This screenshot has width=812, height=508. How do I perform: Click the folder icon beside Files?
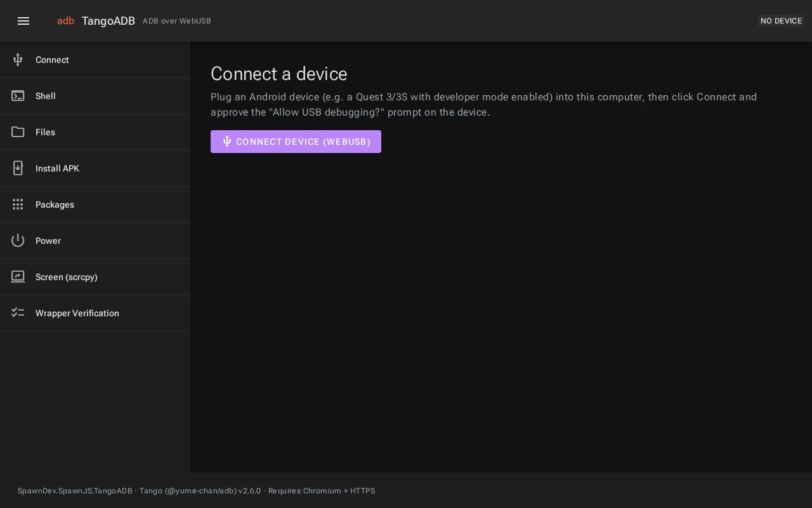point(18,132)
